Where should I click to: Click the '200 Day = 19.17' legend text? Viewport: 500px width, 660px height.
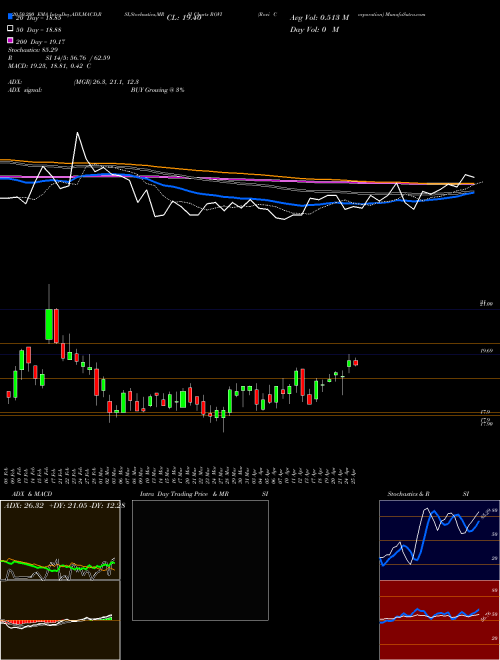[x=40, y=42]
